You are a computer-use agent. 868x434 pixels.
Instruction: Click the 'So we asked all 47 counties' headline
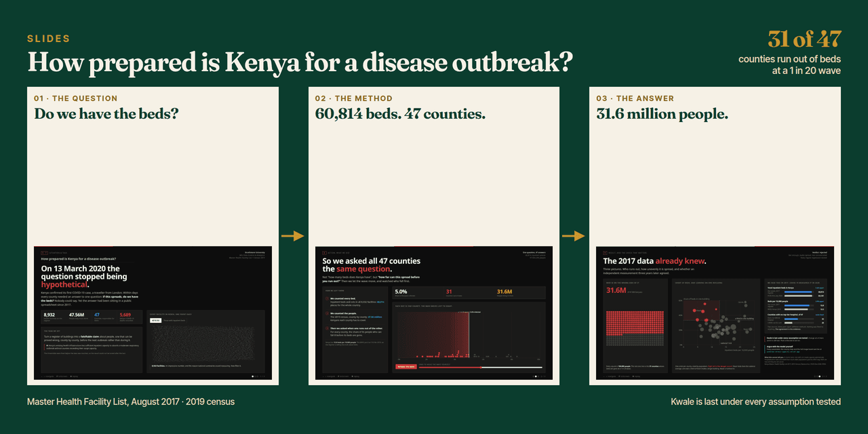[x=371, y=265]
